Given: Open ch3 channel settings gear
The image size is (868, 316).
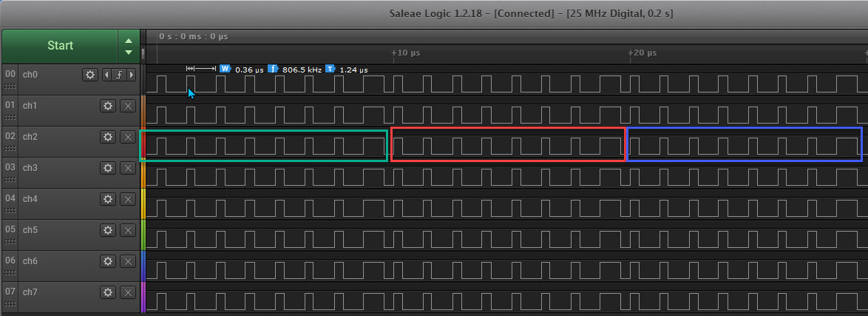Looking at the screenshot, I should [108, 168].
